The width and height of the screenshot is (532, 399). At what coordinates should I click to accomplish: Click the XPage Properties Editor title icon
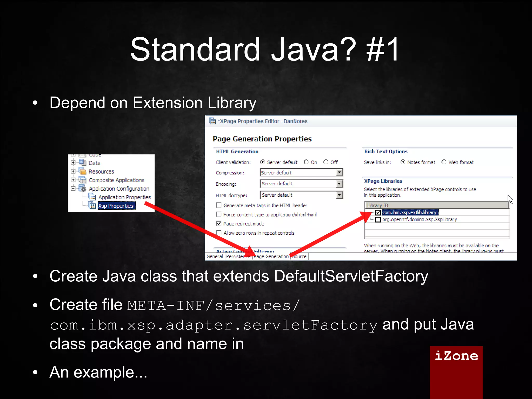[x=212, y=121]
